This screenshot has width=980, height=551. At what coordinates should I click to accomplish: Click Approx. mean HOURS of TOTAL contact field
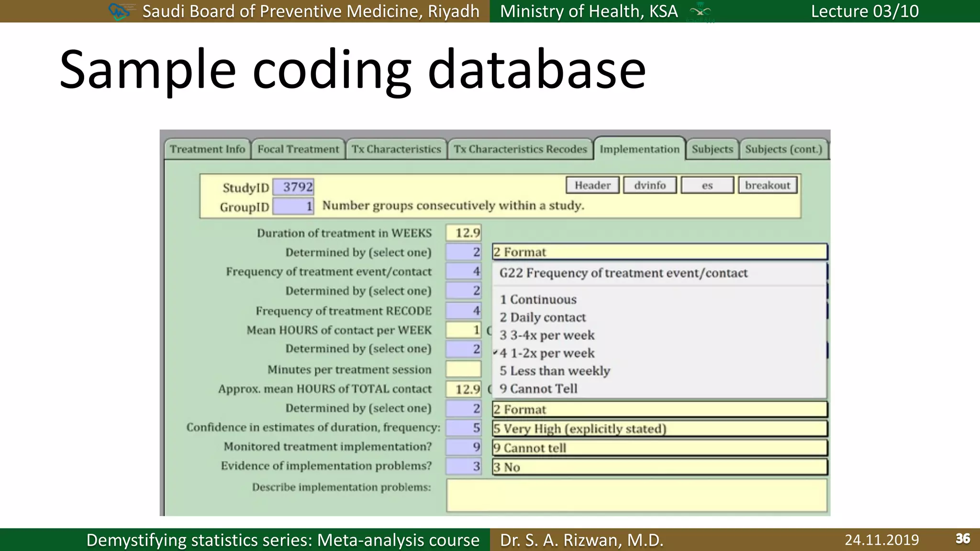coord(463,389)
